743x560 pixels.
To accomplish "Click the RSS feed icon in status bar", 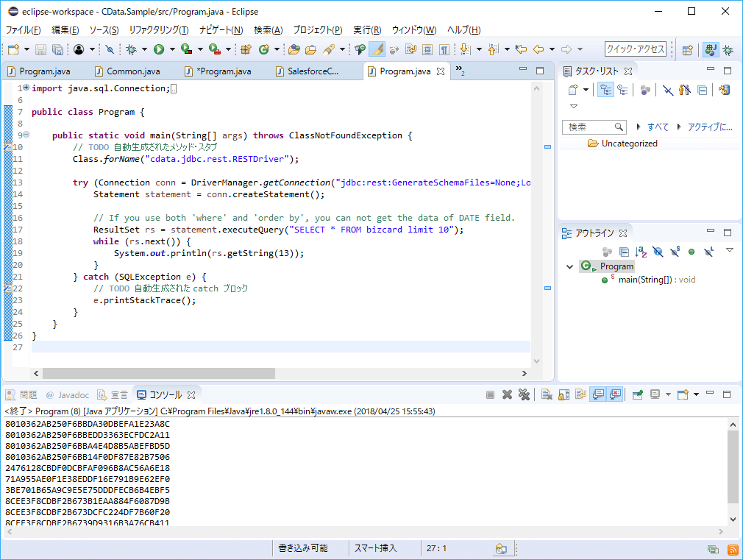I will pos(733,549).
